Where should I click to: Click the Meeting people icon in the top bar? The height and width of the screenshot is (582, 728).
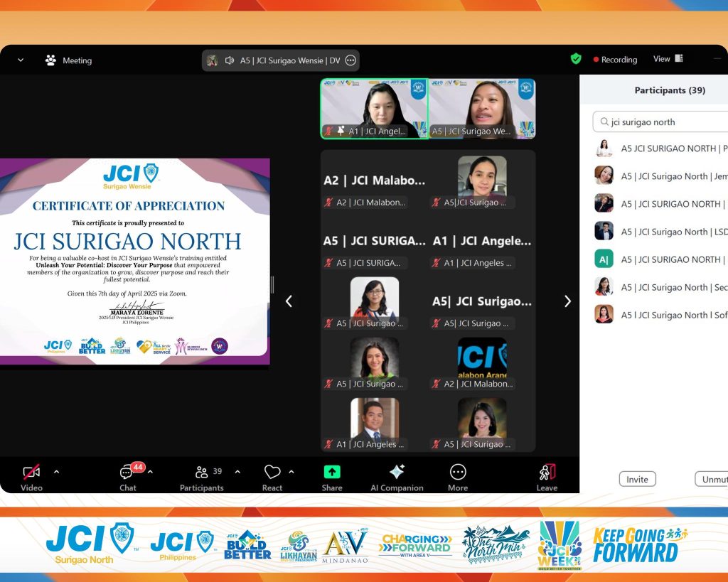click(x=50, y=60)
